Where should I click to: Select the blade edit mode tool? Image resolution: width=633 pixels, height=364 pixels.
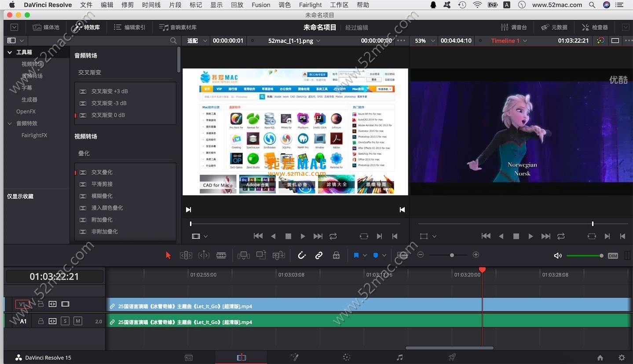pos(221,255)
